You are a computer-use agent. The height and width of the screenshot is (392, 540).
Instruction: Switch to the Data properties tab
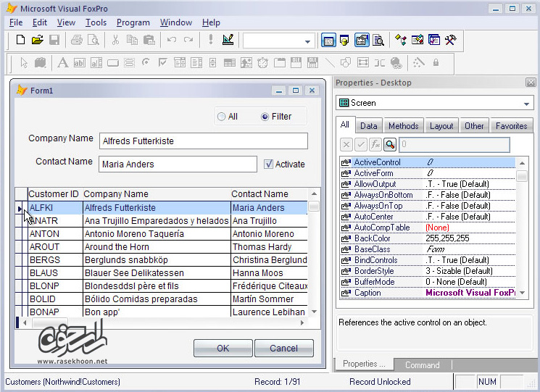(x=368, y=126)
